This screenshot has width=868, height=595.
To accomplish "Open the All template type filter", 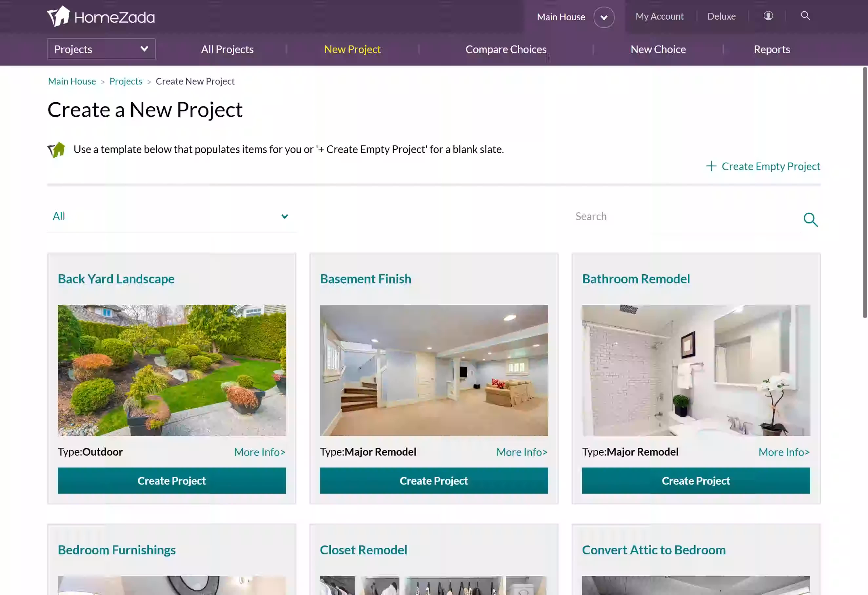I will pyautogui.click(x=172, y=217).
